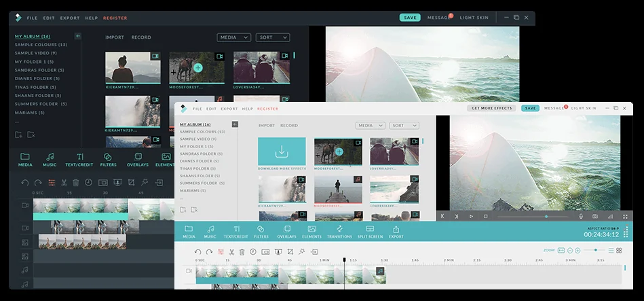Expand the Media dropdown in light window
Viewport: 644px width, 301px height.
pos(370,126)
